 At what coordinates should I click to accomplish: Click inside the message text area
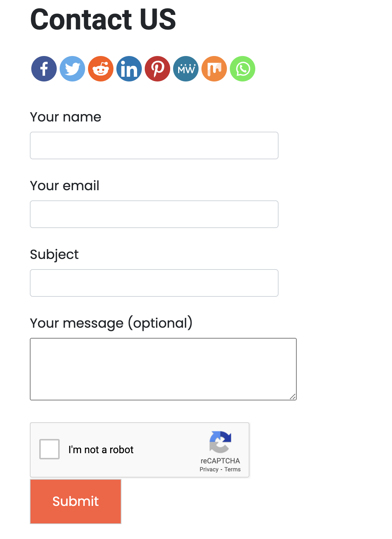point(163,369)
